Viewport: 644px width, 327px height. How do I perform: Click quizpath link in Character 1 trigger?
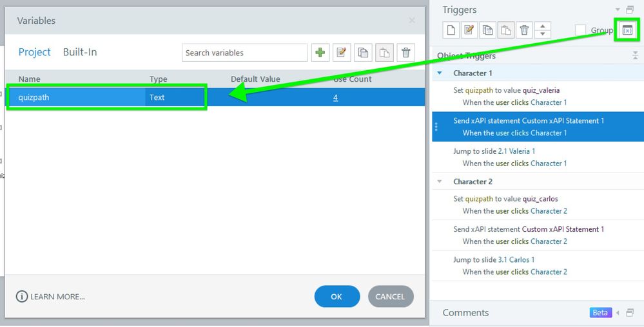(x=479, y=90)
